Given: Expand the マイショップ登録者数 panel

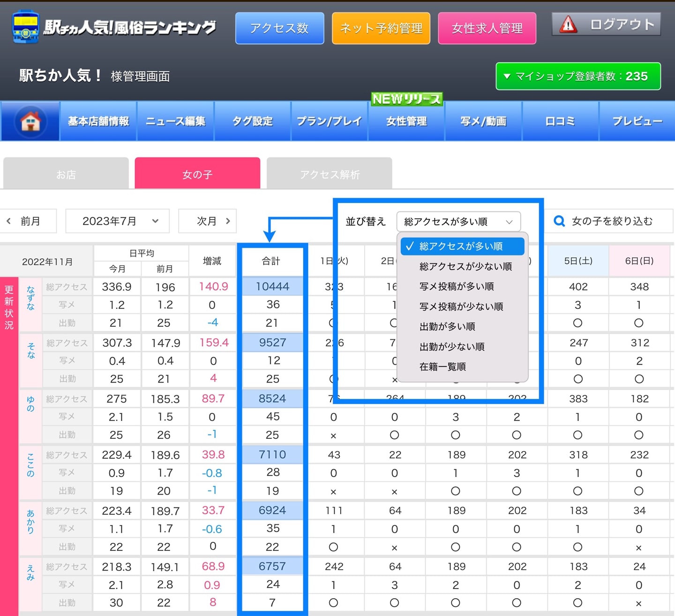Looking at the screenshot, I should click(577, 76).
